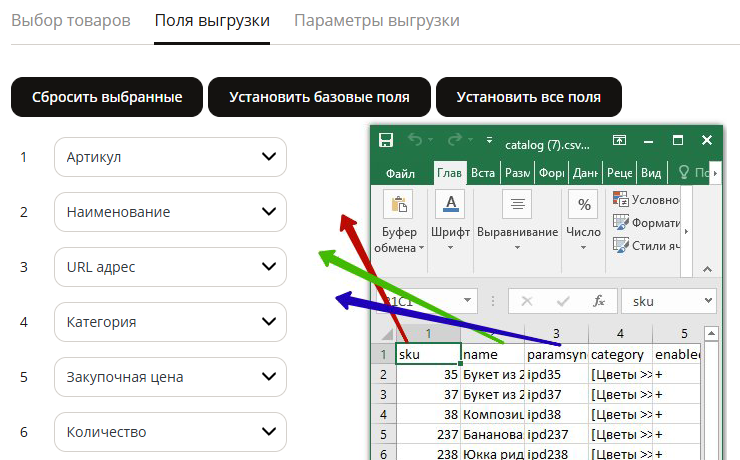Click formula bar cancel X icon
This screenshot has width=740, height=460.
(x=527, y=301)
